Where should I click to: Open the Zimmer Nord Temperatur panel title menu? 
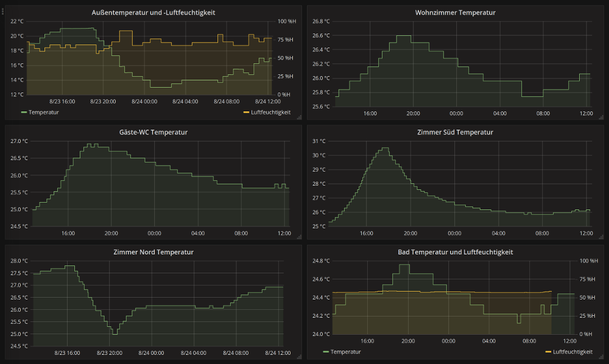click(153, 252)
